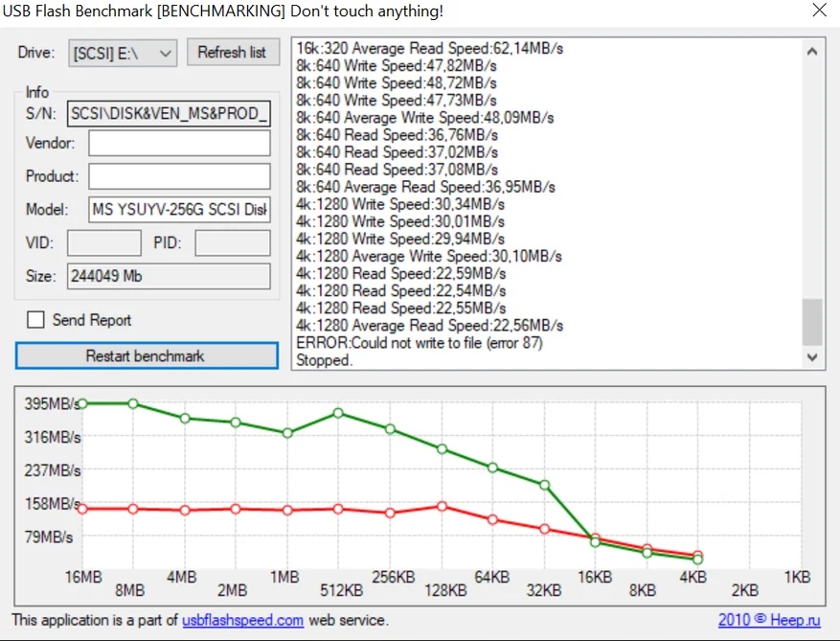
Task: Click the S/N serial number field
Action: pyautogui.click(x=169, y=114)
